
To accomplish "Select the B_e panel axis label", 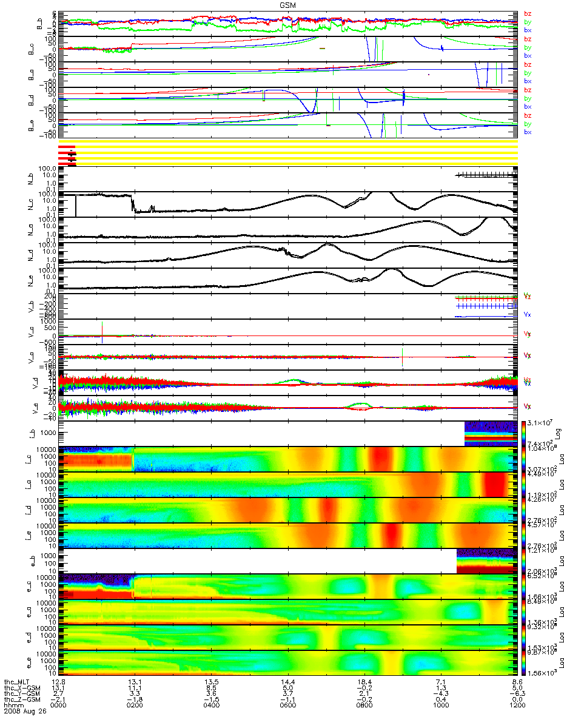I will click(x=30, y=126).
